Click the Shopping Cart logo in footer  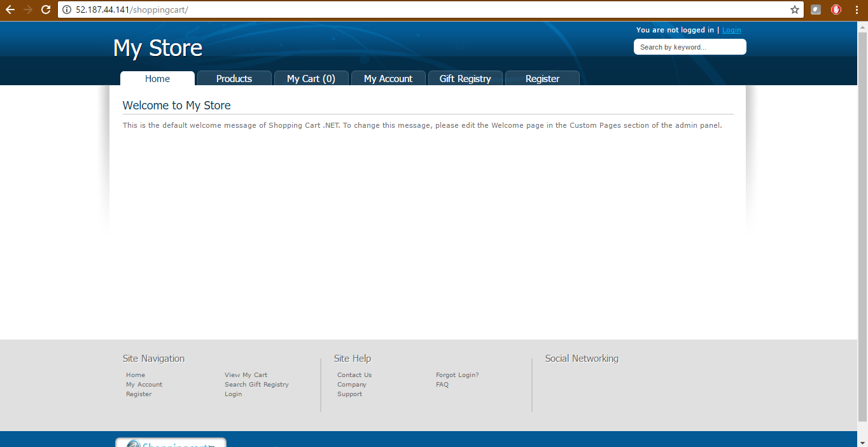171,443
